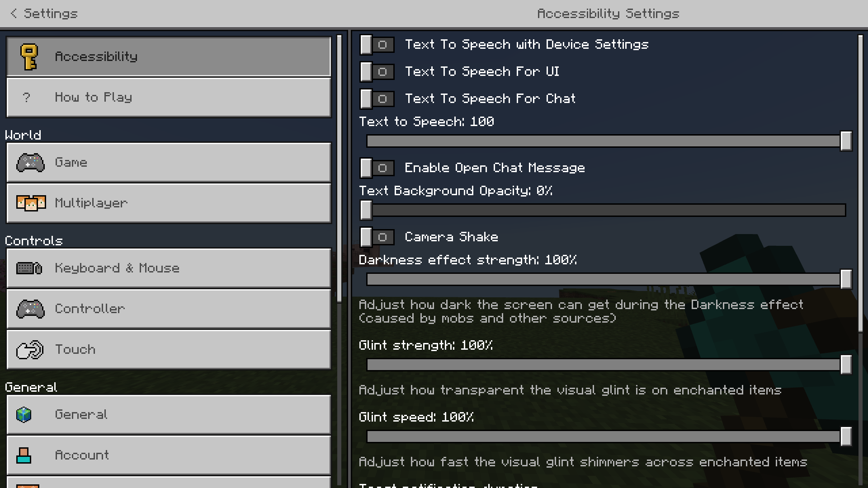Enable the Camera Shake toggle
The width and height of the screenshot is (868, 488).
tap(377, 237)
